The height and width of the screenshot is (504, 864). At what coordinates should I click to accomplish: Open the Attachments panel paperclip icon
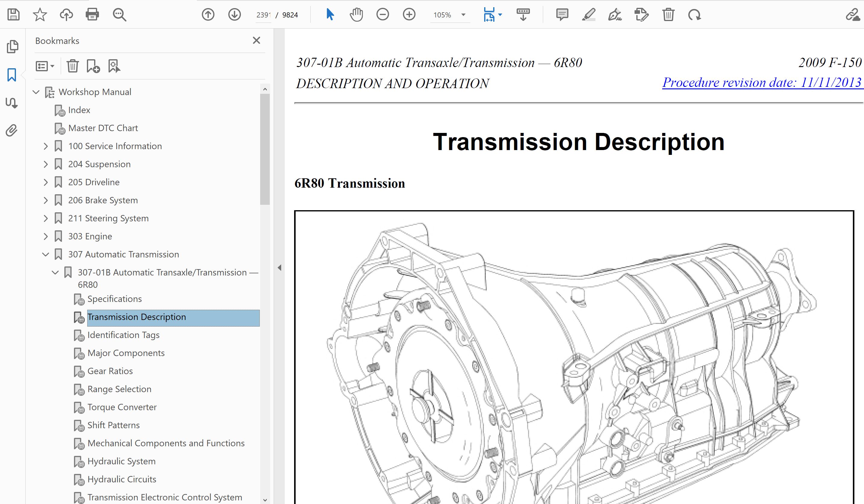pyautogui.click(x=12, y=131)
